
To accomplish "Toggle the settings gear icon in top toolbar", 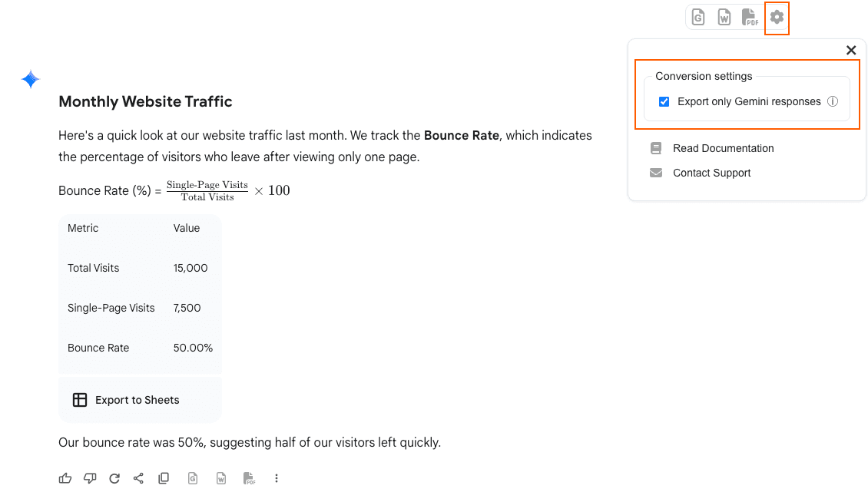I will coord(777,17).
